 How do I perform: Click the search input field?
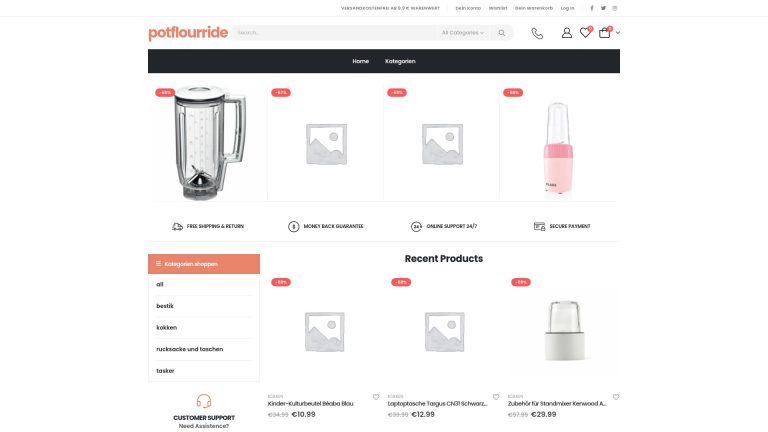coord(336,33)
